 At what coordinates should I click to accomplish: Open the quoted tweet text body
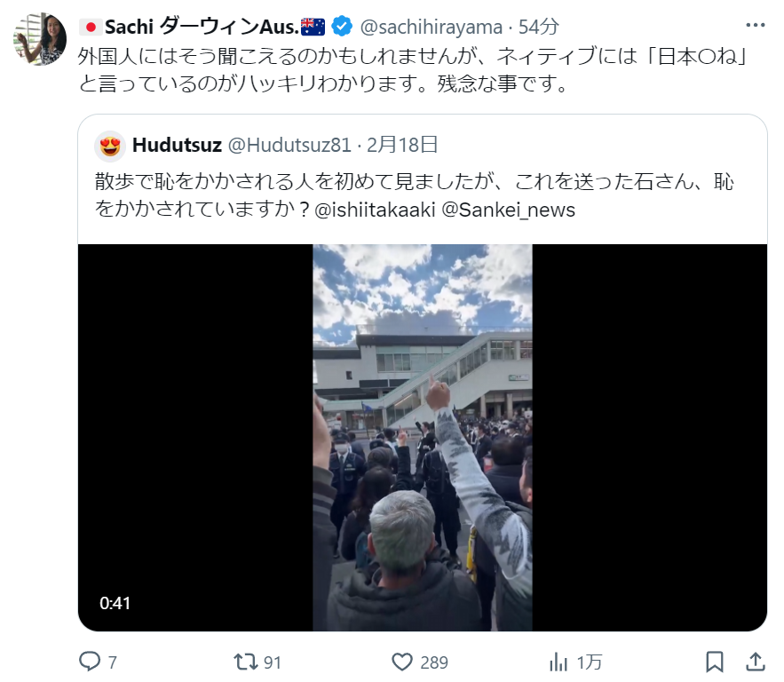414,196
